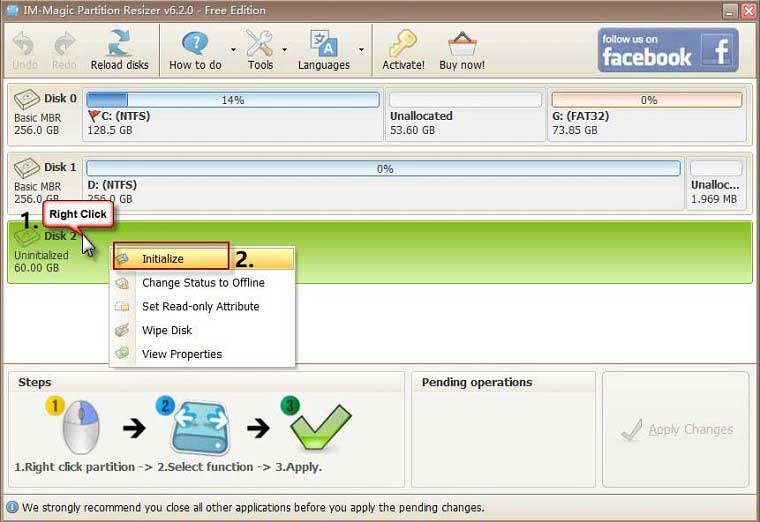Click the Apply Changes button
Screen dimensions: 760x522
pyautogui.click(x=677, y=429)
